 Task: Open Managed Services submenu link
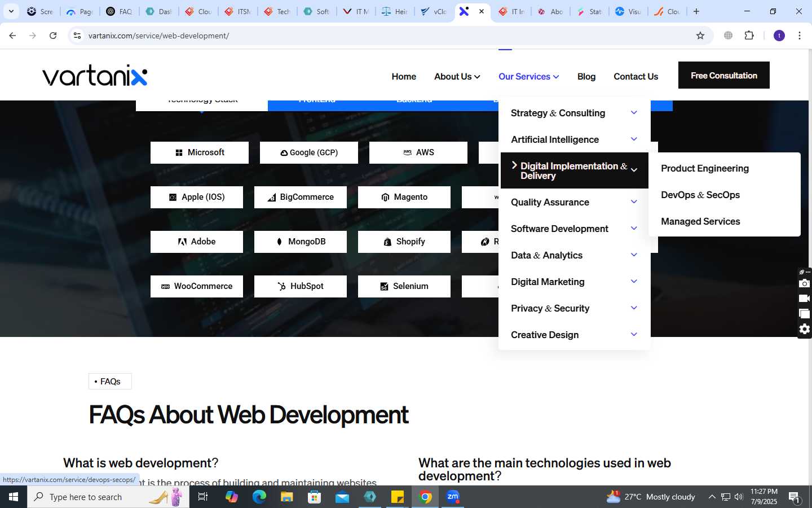[700, 221]
